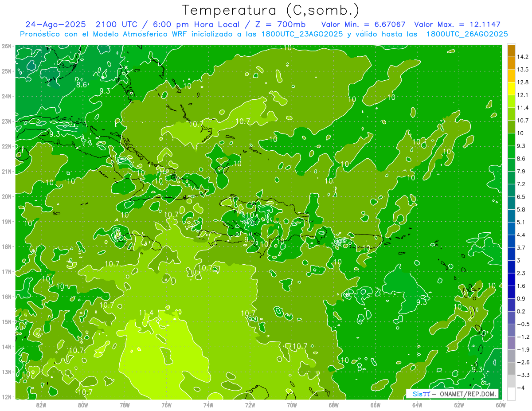
Task: Click the white legend swatch below -4
Action: 511,394
